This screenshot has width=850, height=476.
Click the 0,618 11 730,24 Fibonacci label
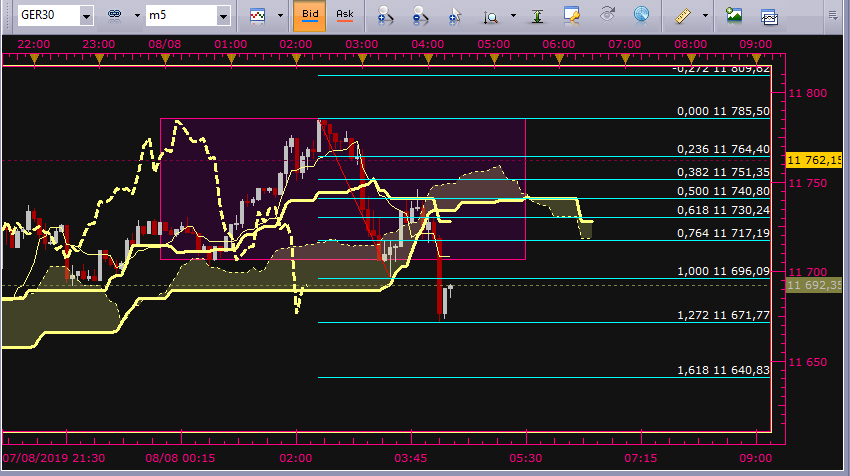click(x=723, y=210)
